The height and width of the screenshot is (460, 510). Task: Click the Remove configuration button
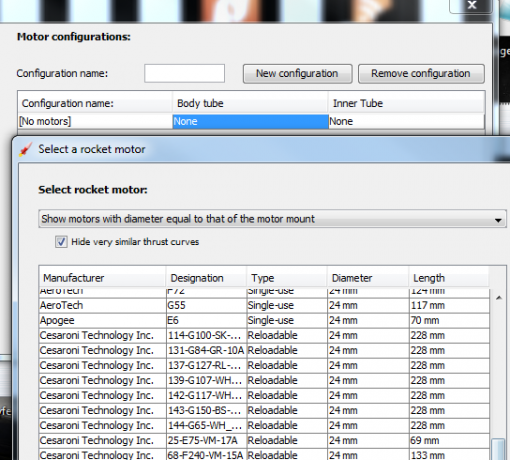(x=421, y=74)
